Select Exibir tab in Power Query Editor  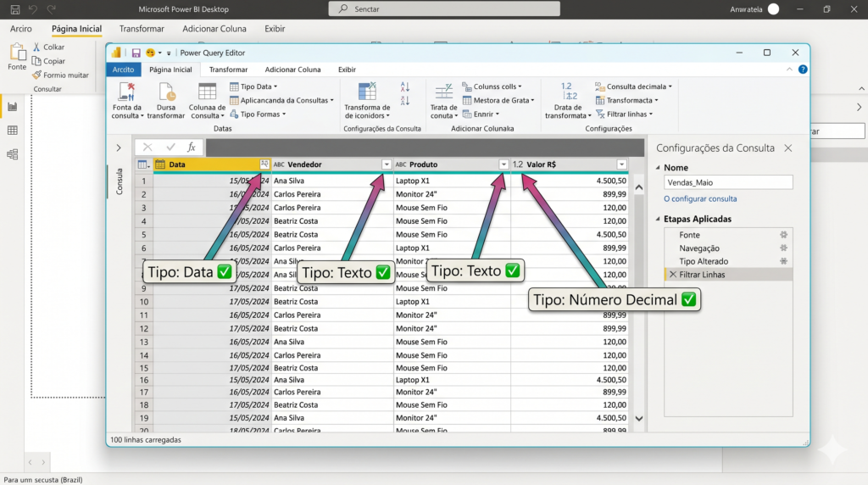(x=347, y=70)
